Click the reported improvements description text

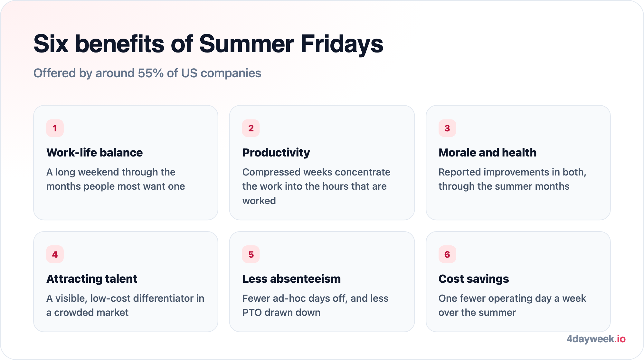tap(512, 179)
